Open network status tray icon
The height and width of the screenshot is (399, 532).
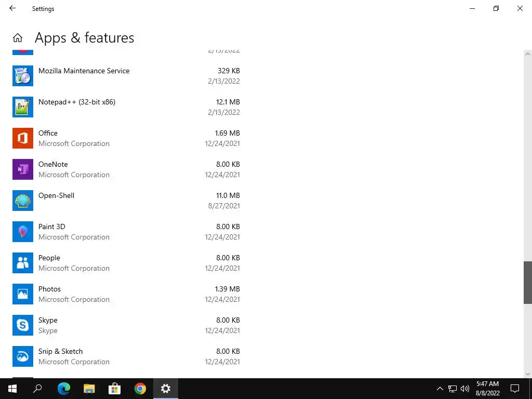point(453,389)
